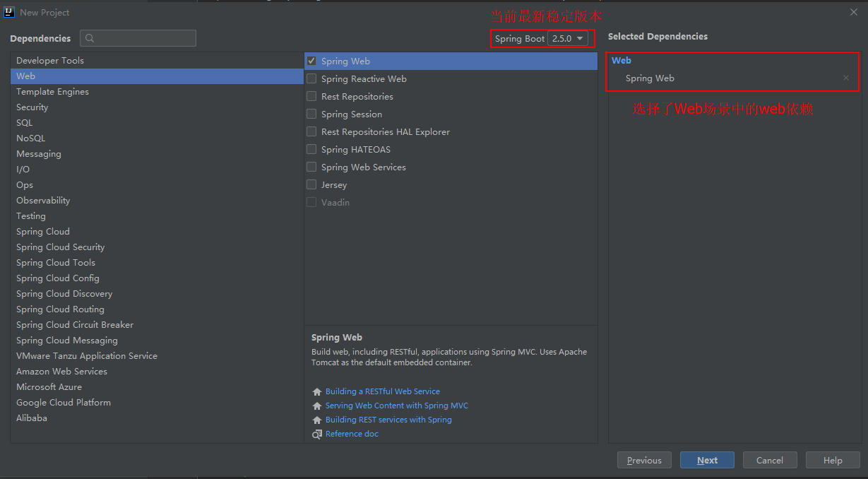This screenshot has height=479, width=868.
Task: Click the Cancel button
Action: (x=770, y=461)
